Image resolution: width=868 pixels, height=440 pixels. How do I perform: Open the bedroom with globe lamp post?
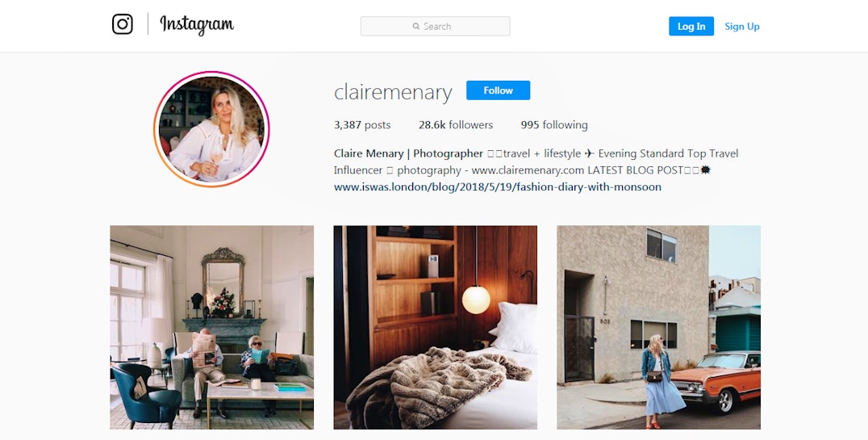click(x=435, y=327)
